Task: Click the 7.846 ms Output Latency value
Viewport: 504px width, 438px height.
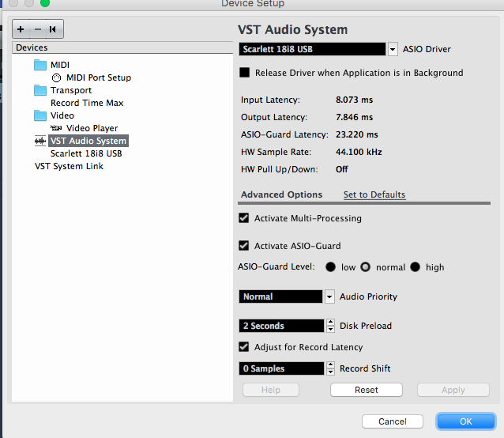Action: coord(354,117)
